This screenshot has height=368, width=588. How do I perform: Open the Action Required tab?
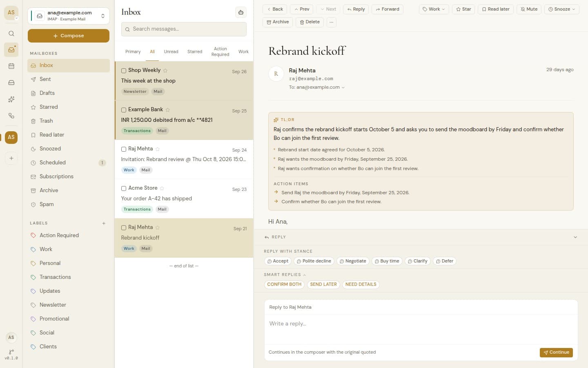point(220,52)
